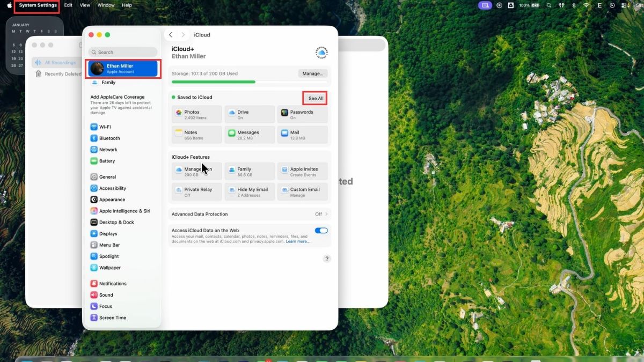644x362 pixels.
Task: Open the Notes tile
Action: (x=197, y=135)
